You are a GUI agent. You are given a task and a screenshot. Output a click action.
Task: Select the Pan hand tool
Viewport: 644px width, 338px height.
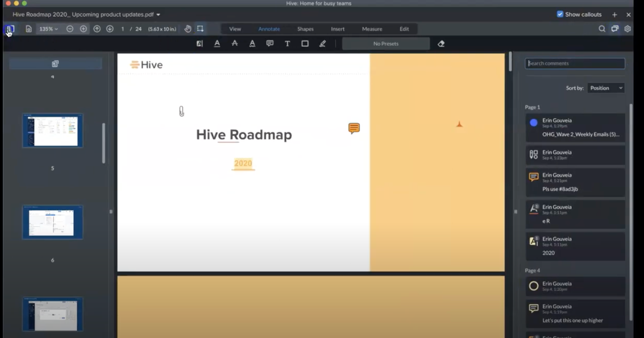pyautogui.click(x=187, y=29)
